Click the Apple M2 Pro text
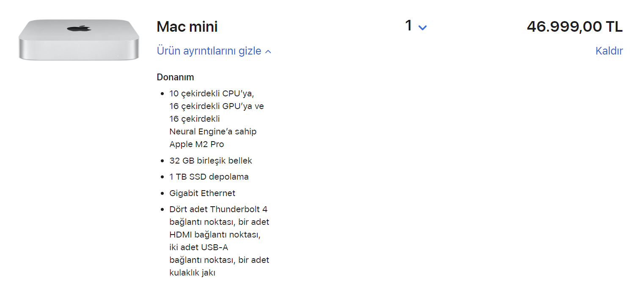 pos(196,144)
